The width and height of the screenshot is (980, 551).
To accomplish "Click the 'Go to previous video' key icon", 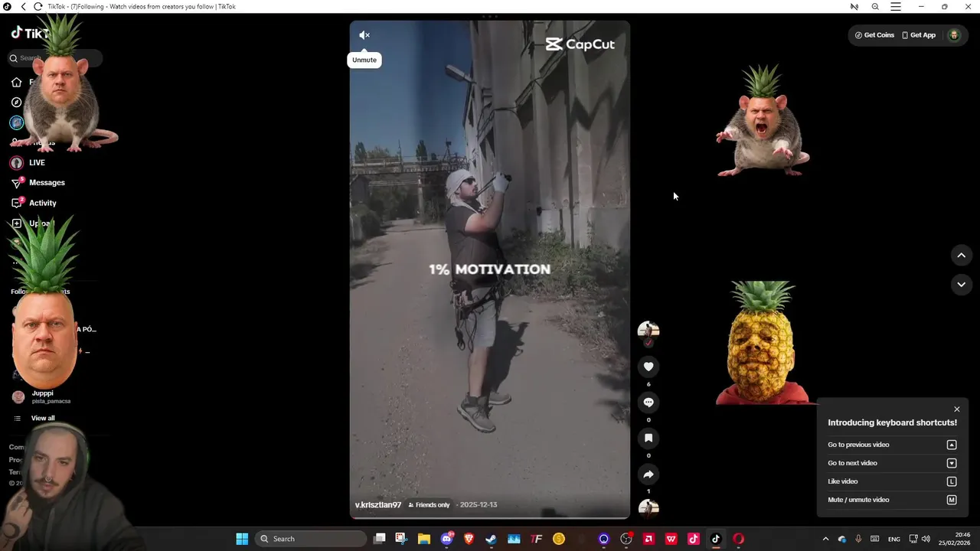I will 952,445.
